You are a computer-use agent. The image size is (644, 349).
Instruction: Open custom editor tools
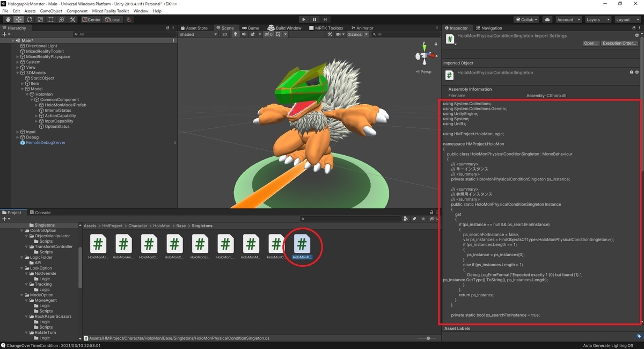[x=72, y=19]
